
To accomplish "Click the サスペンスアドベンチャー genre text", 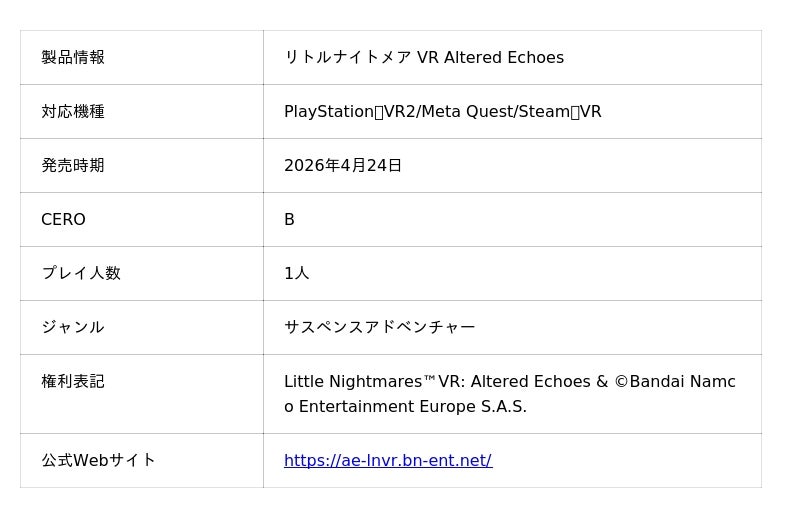I will [380, 327].
